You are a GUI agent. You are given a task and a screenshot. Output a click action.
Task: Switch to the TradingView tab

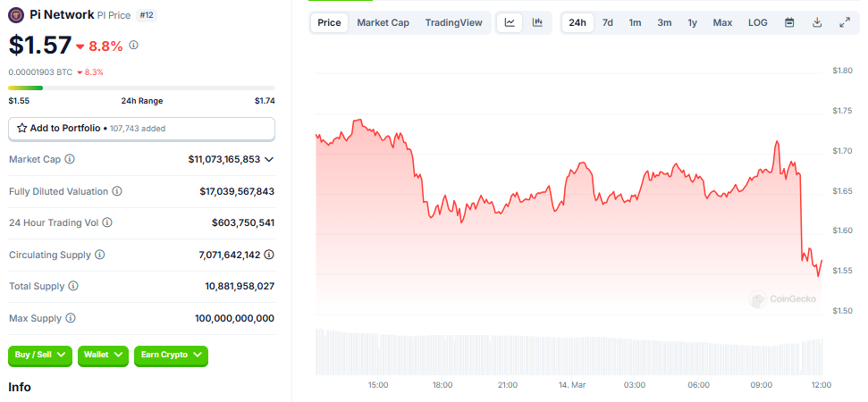point(453,22)
